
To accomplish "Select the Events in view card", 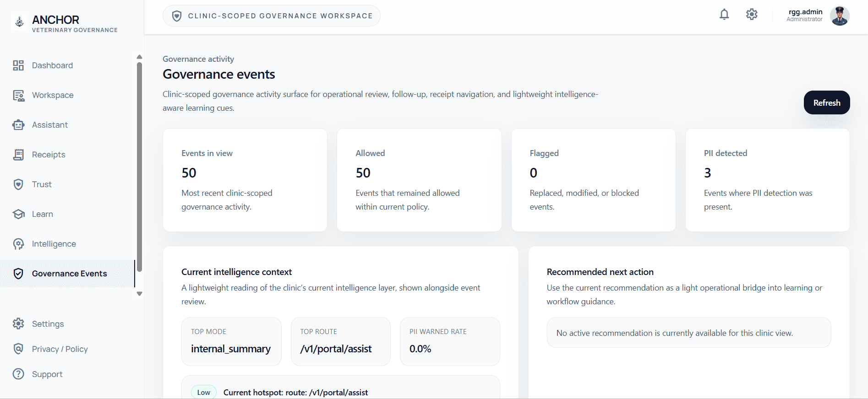I will 245,180.
